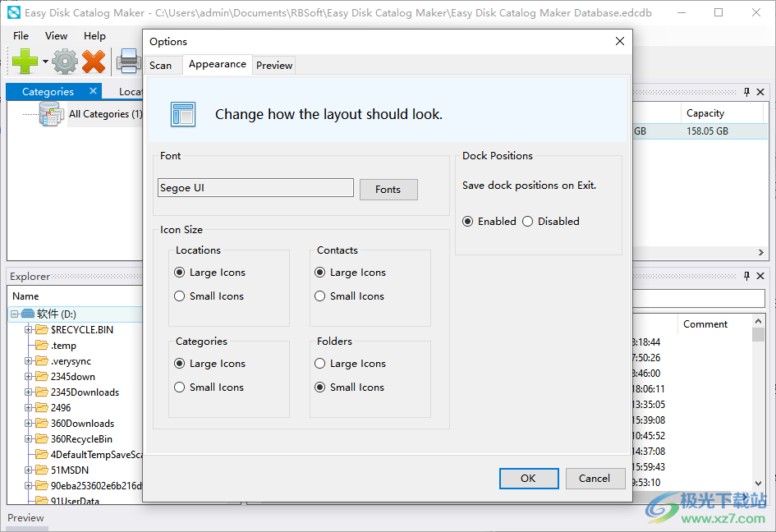Expand the 2345down folder

(29, 377)
